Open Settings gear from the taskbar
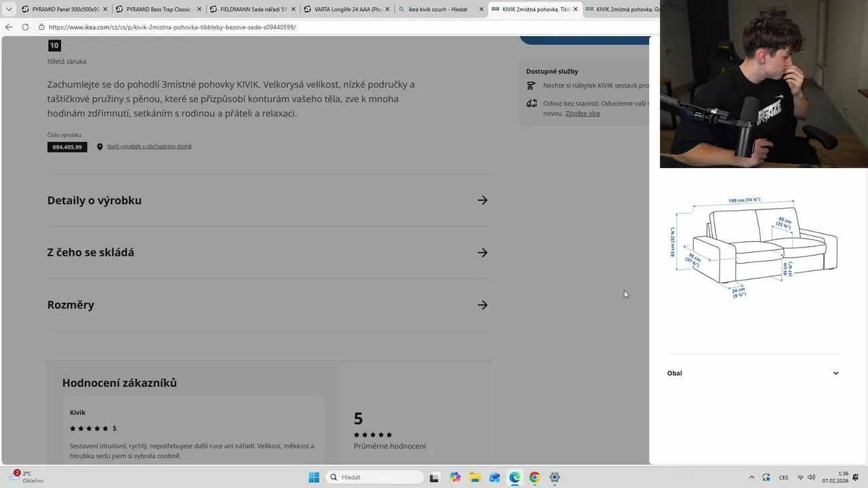The image size is (868, 488). pyautogui.click(x=555, y=477)
